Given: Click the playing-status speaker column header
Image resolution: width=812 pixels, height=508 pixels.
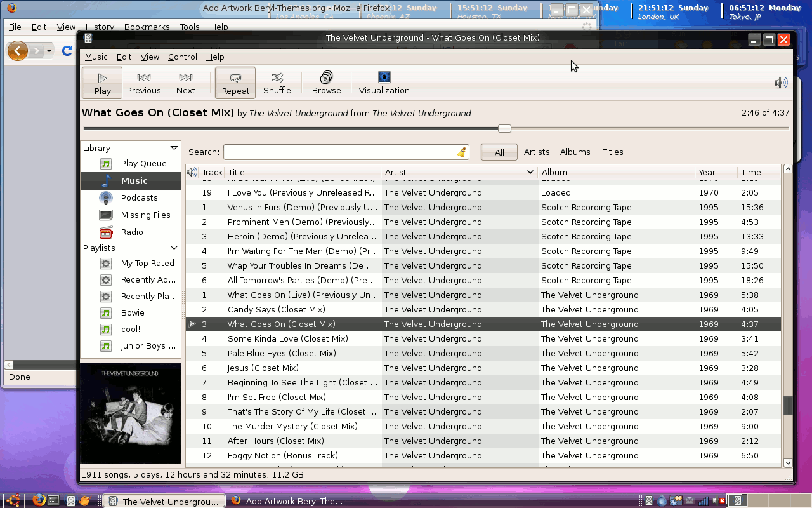Looking at the screenshot, I should point(192,172).
